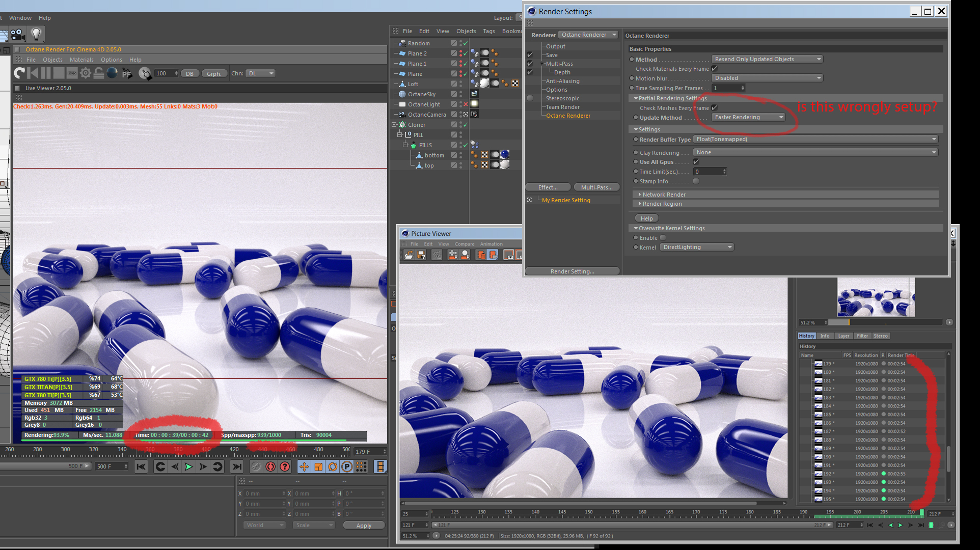Viewport: 980px width, 550px height.
Task: Toggle Check Materials Every Frame checkbox
Action: pos(715,69)
